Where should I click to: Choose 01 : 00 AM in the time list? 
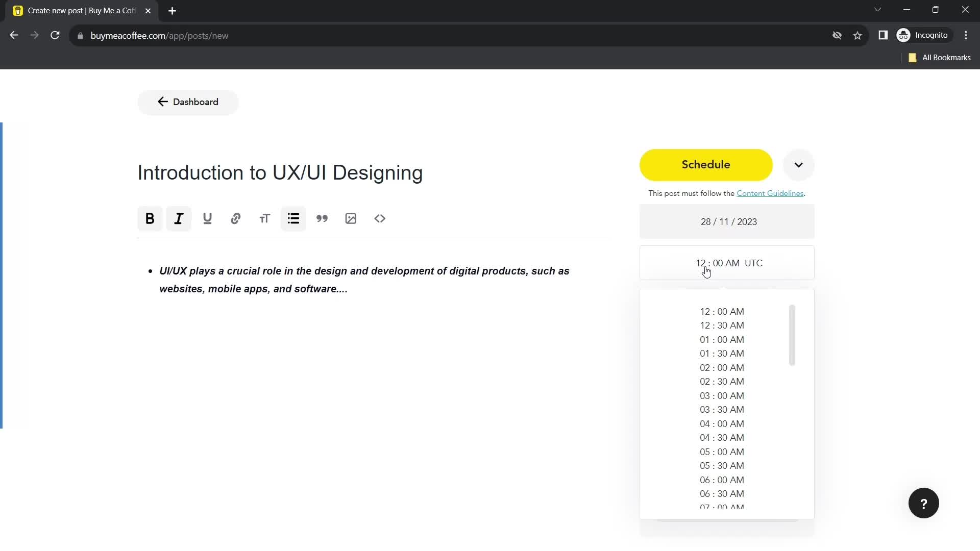coord(722,340)
